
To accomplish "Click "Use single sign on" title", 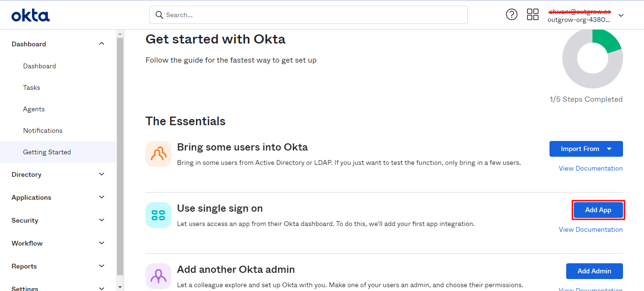I will (x=220, y=208).
